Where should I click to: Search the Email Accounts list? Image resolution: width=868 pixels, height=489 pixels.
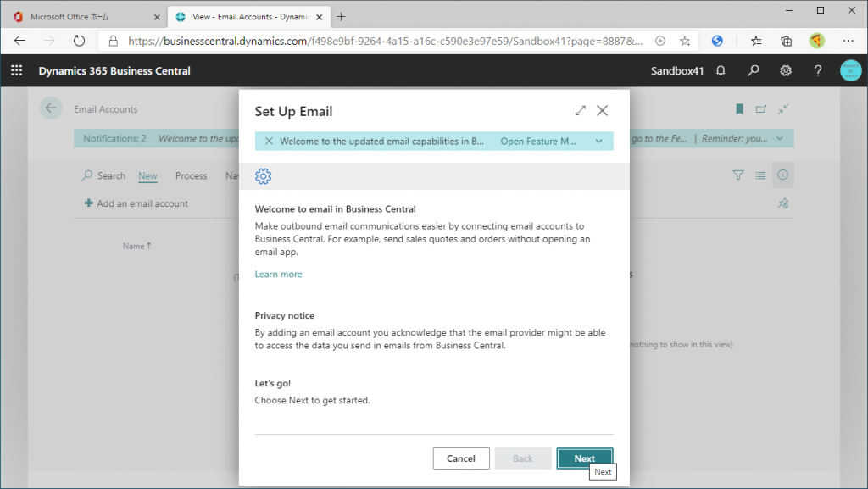click(104, 175)
